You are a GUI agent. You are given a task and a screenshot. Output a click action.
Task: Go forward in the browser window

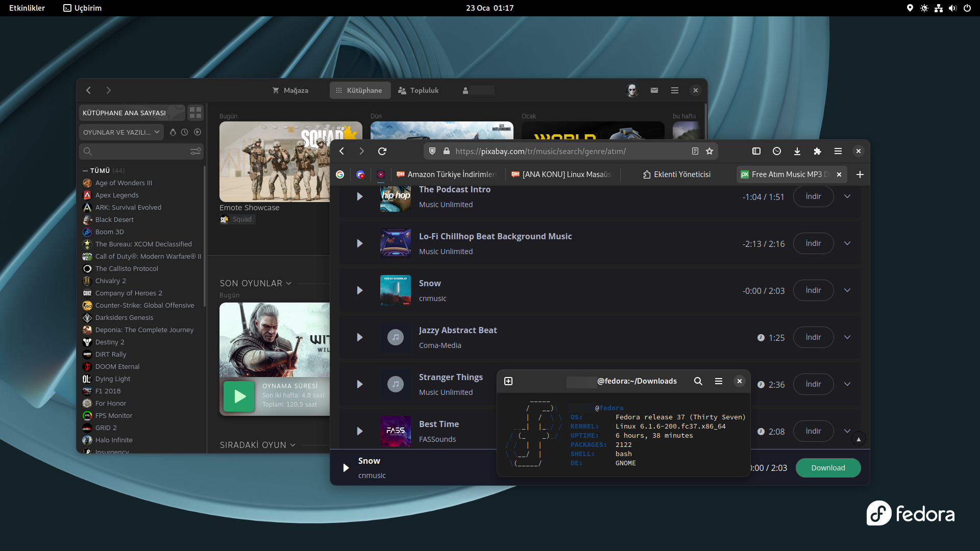click(361, 151)
